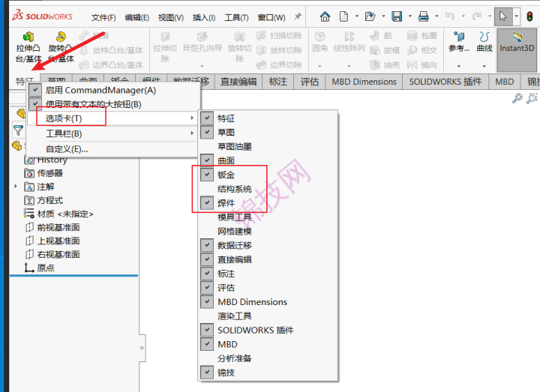Expand the 选项卡(T) submenu arrow

pos(192,118)
